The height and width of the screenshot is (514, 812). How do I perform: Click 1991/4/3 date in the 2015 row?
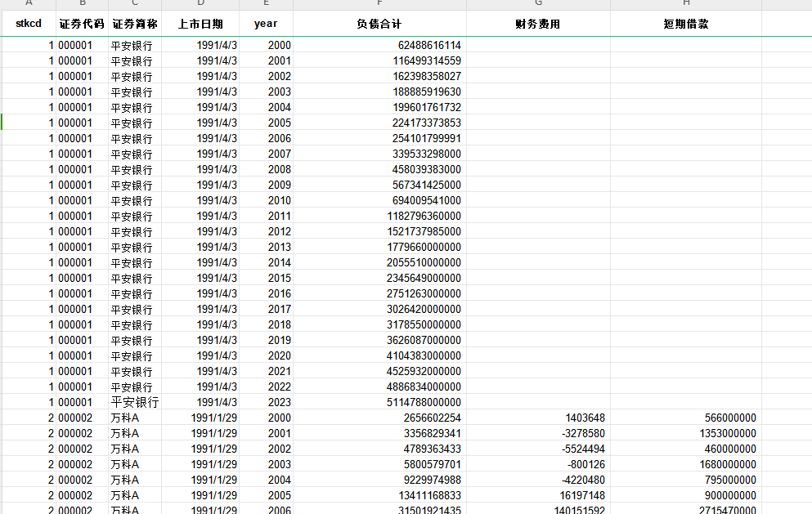pyautogui.click(x=200, y=278)
